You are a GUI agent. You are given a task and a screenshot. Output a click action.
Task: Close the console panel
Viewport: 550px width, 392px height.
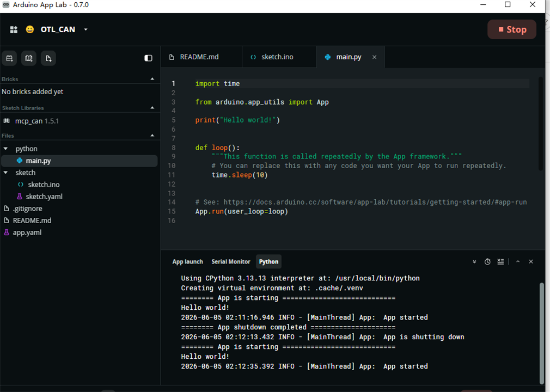(531, 261)
